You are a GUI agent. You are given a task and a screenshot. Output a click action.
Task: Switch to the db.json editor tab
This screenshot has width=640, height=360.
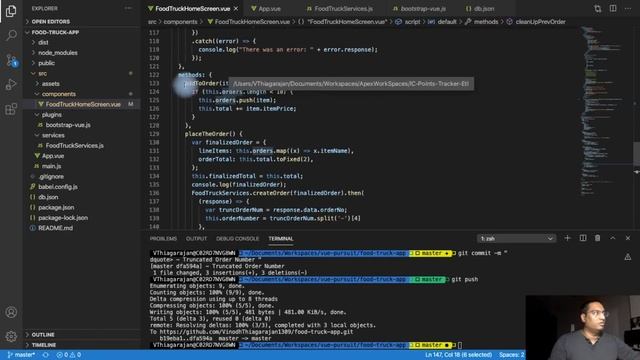pyautogui.click(x=484, y=9)
